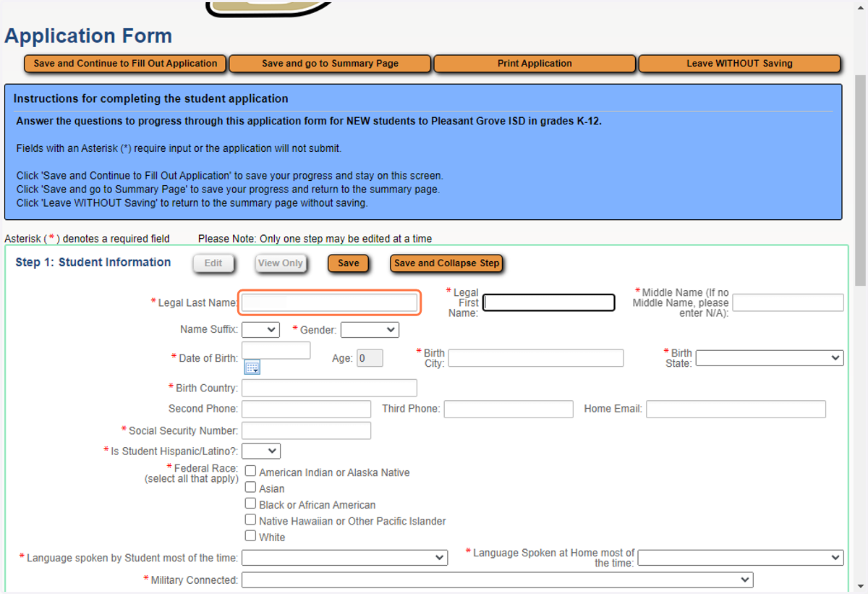Check the Asian race checkbox
Viewport: 868px width, 594px height.
click(x=250, y=488)
